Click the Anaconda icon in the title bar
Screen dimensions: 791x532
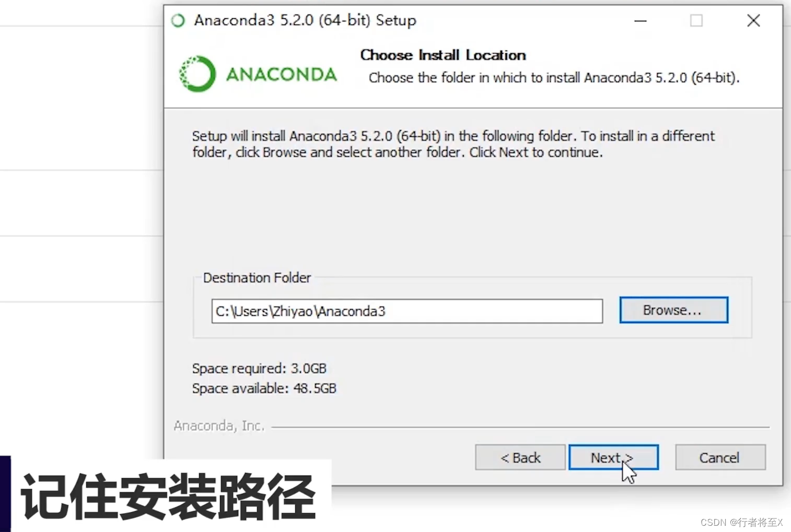178,20
